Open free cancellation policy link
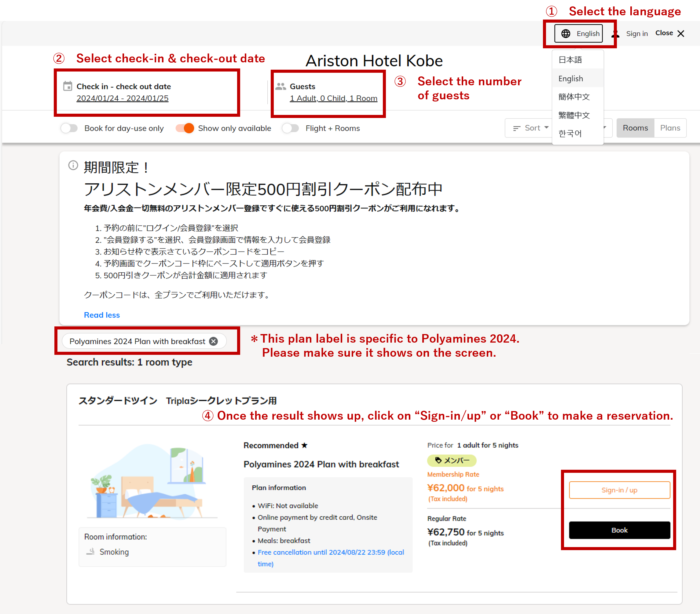 [x=331, y=558]
